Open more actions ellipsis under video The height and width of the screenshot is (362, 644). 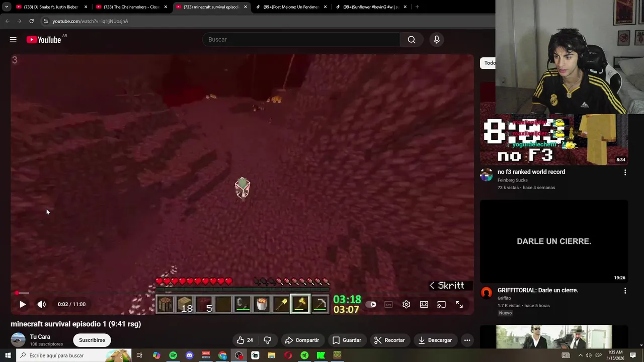coord(467,340)
